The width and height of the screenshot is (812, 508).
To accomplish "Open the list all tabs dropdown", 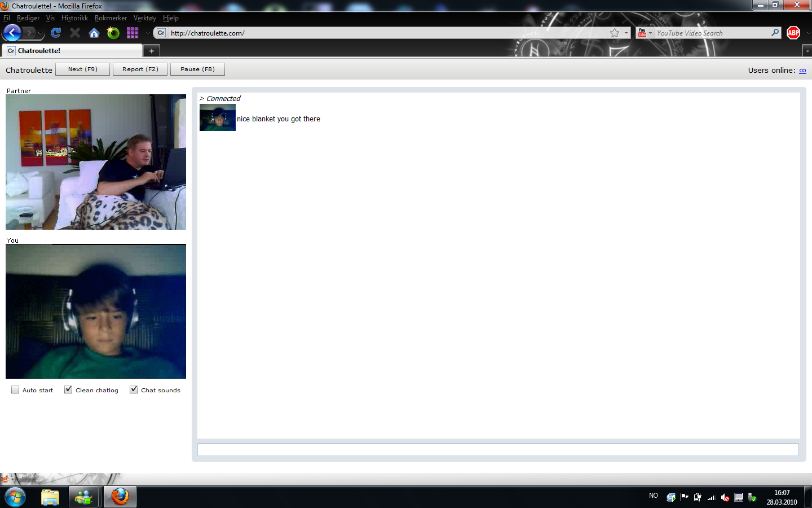I will [807, 51].
